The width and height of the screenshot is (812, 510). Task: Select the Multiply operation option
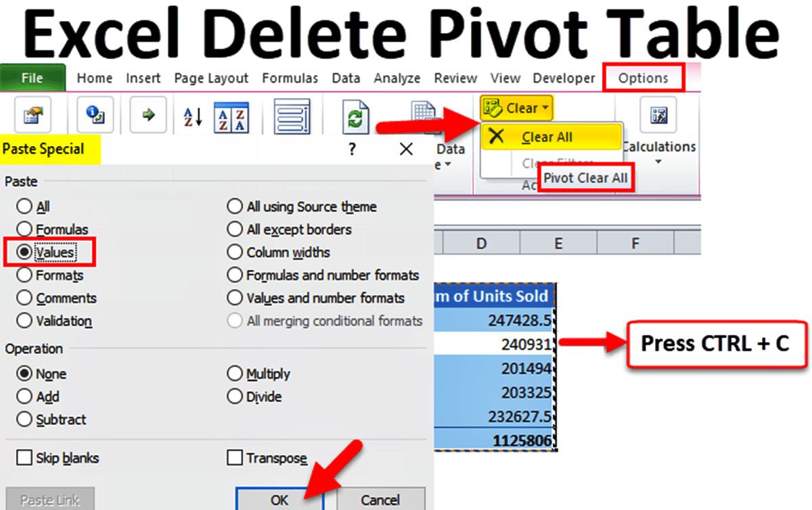(x=234, y=373)
